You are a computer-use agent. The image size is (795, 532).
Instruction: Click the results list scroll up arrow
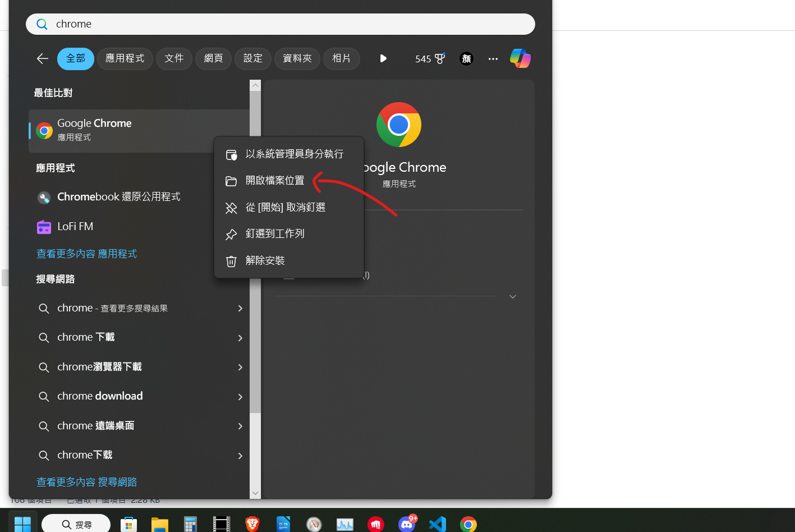255,85
